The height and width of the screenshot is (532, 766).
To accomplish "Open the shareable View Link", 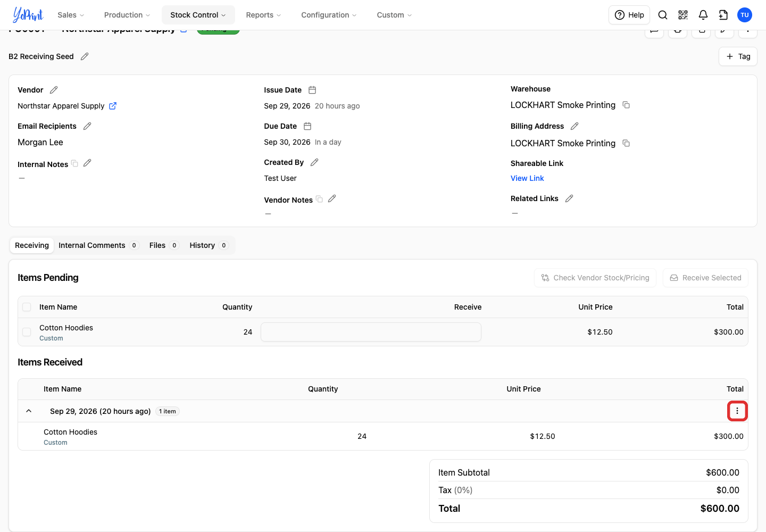I will tap(527, 178).
